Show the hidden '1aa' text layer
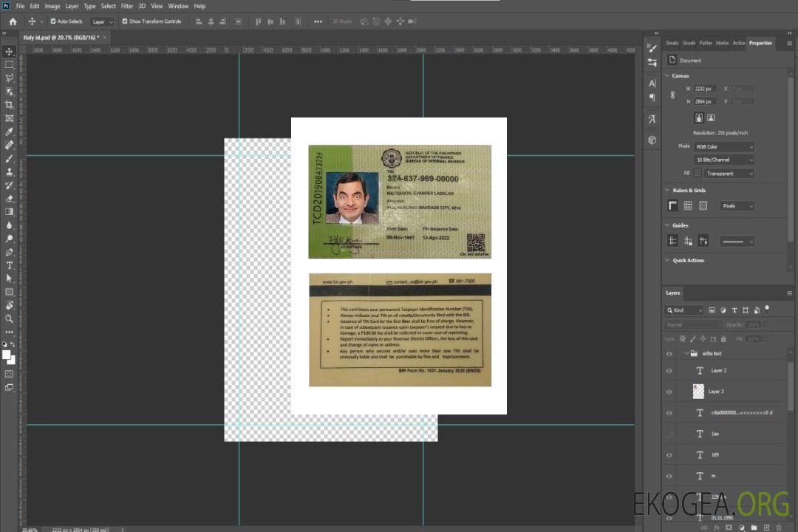This screenshot has width=798, height=532. tap(669, 434)
